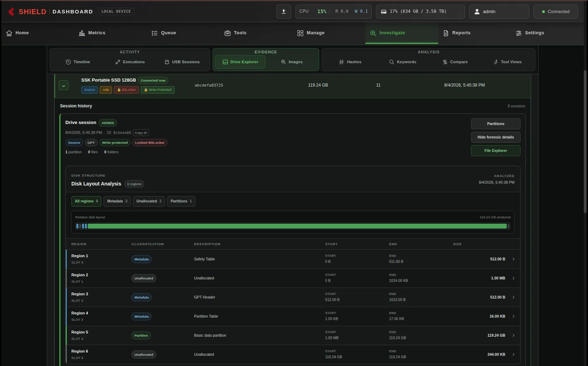Screen dimensions: 588x366
Task: Open the admin user menu
Action: [x=499, y=12]
